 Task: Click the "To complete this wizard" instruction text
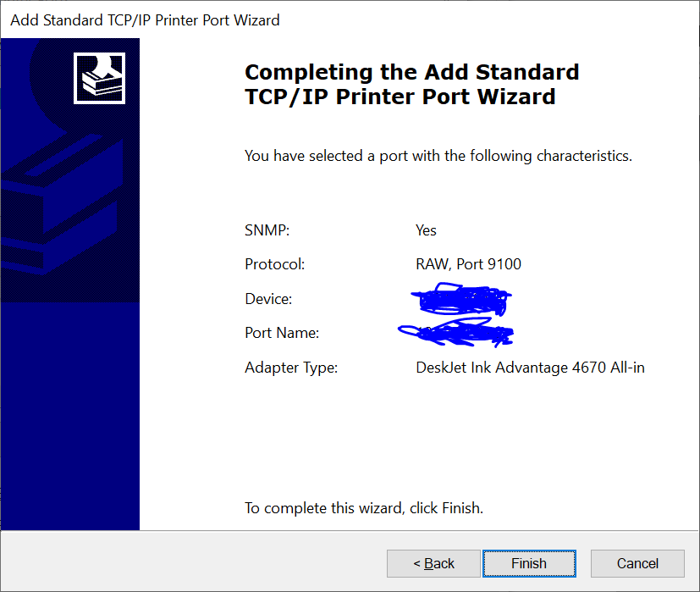click(364, 508)
